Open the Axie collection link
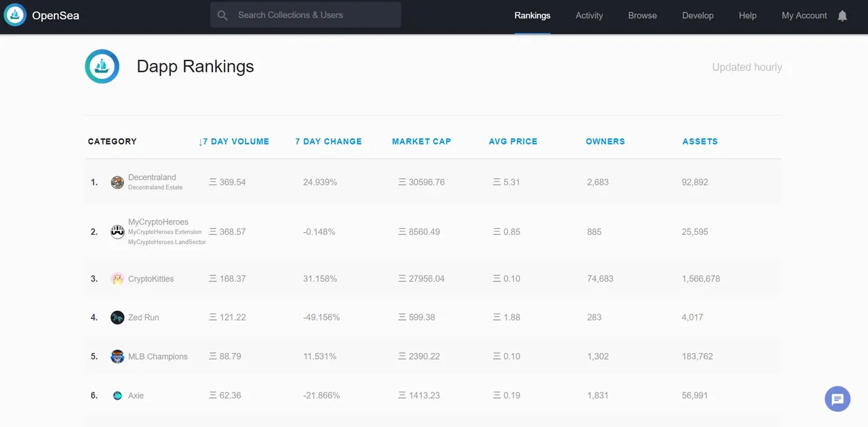This screenshot has width=868, height=427. tap(136, 396)
